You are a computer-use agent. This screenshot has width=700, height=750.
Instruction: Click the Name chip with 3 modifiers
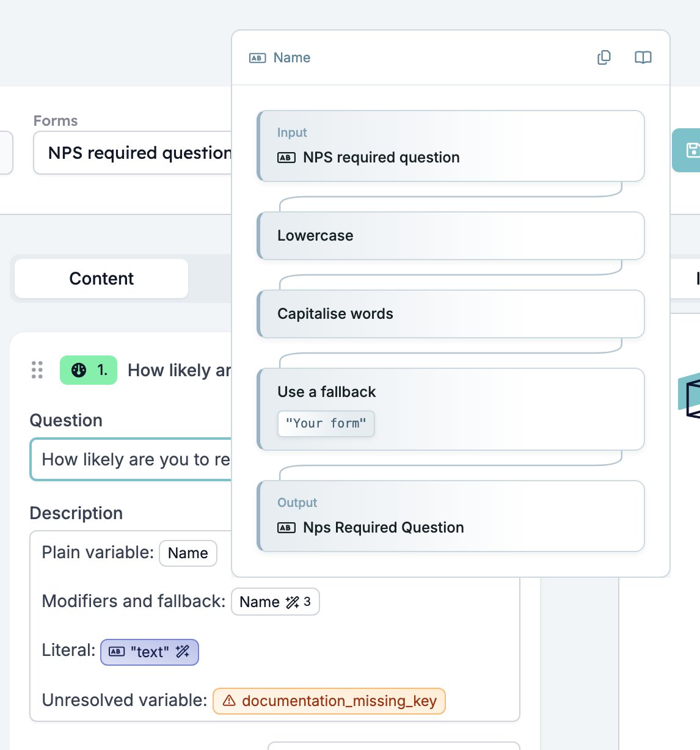pos(275,602)
